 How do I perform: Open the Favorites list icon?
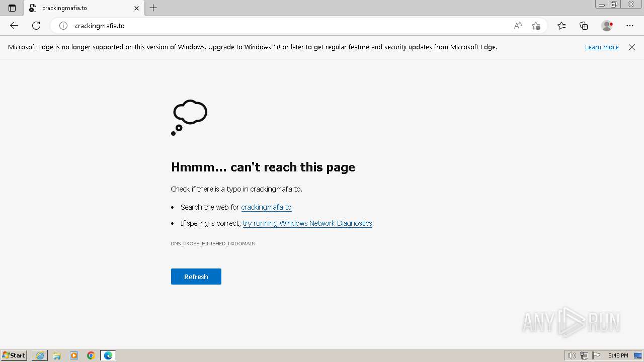[x=561, y=26]
